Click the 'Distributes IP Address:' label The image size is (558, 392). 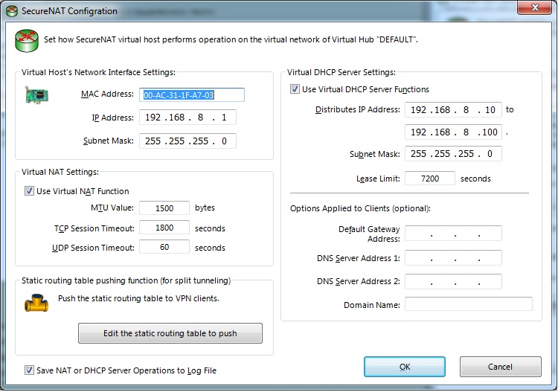pos(358,109)
